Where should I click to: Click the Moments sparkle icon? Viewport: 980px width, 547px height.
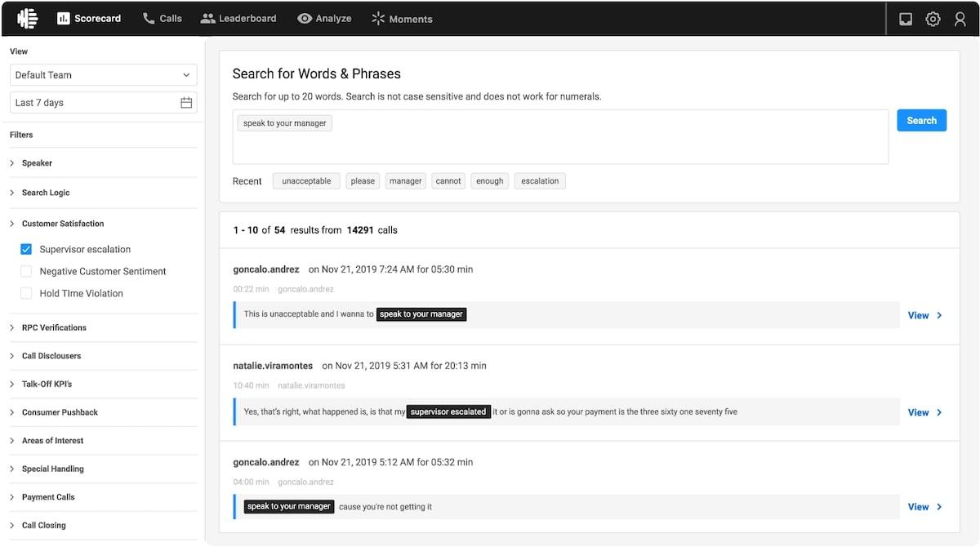(x=378, y=18)
